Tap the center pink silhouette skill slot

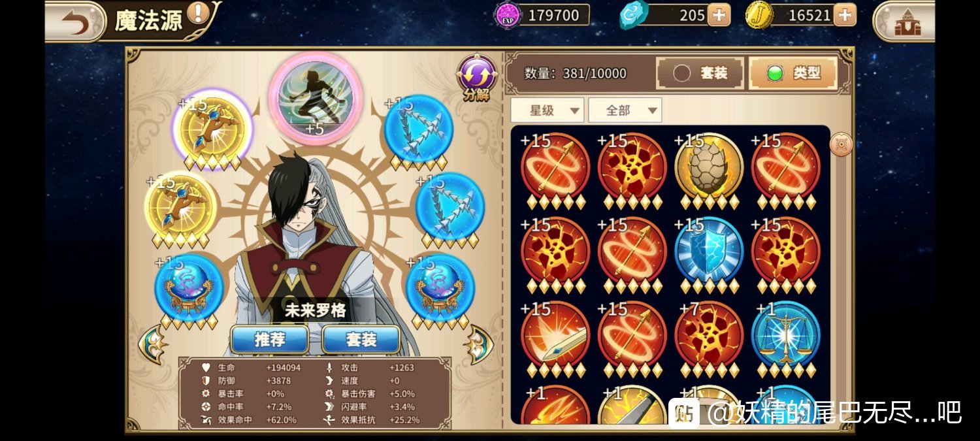point(316,99)
